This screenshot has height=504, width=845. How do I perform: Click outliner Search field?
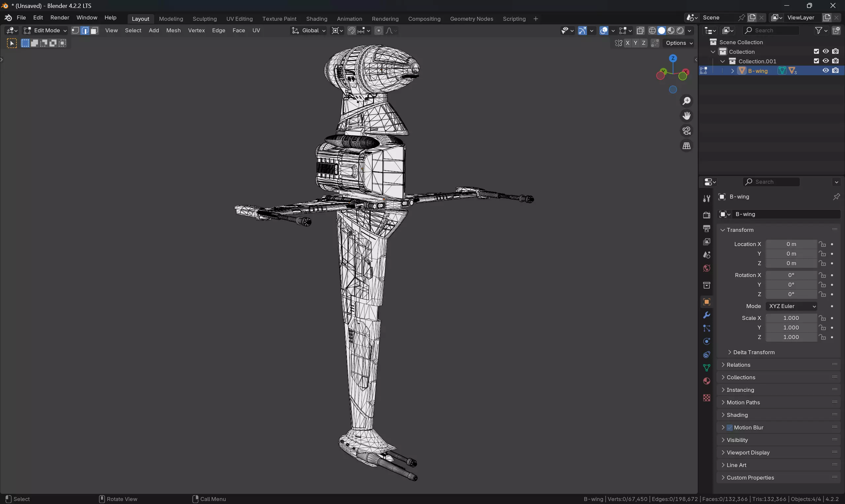click(x=771, y=31)
